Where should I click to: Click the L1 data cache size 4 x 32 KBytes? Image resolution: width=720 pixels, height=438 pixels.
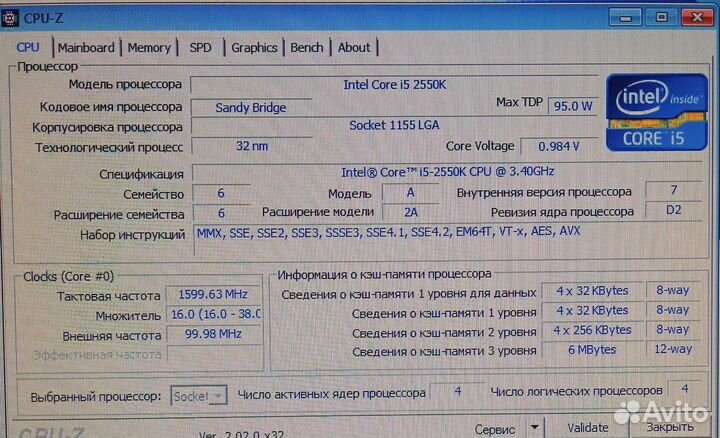(592, 291)
